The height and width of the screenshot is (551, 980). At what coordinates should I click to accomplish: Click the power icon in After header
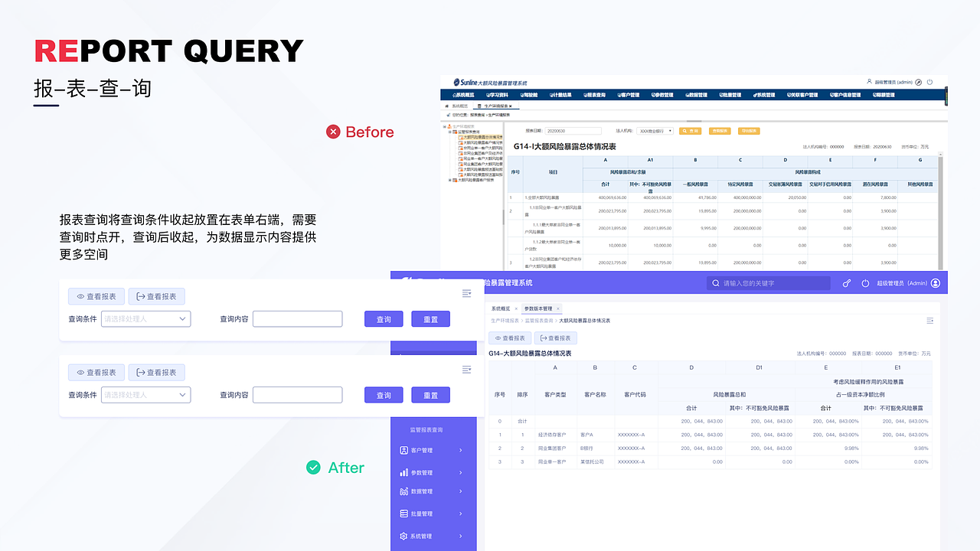[865, 283]
